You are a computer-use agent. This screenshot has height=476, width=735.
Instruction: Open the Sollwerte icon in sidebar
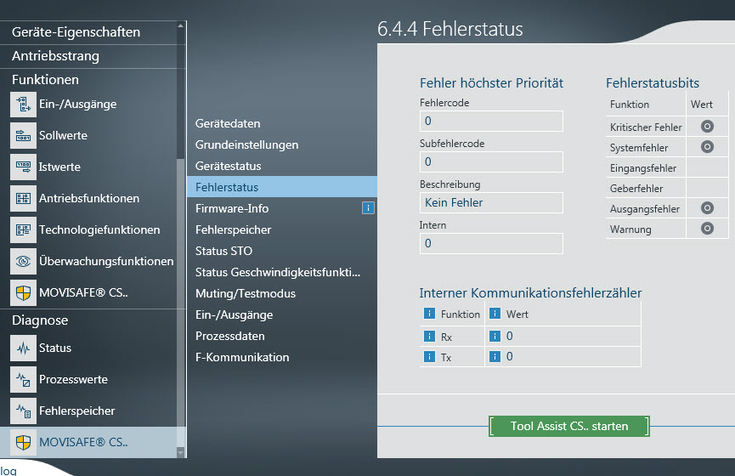tap(24, 135)
